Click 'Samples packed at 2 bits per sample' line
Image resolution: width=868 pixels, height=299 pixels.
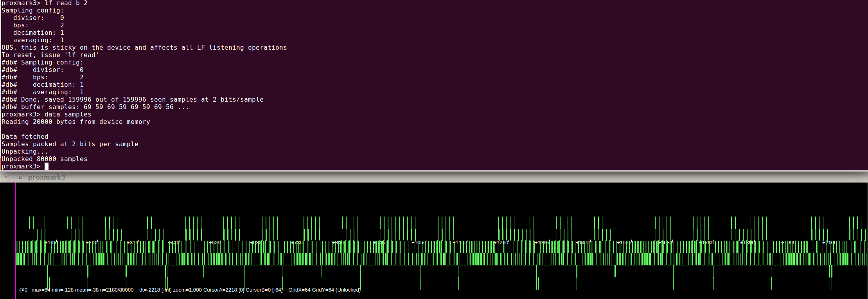(70, 144)
